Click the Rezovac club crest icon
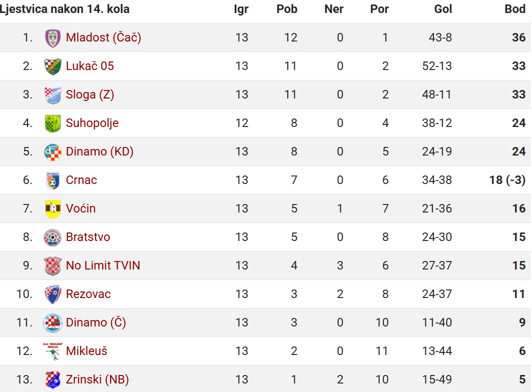Viewport: 532px width, 392px height. click(x=53, y=294)
